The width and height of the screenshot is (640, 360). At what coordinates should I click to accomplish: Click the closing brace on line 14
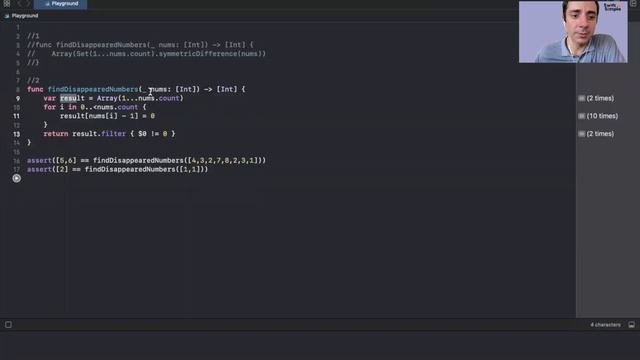(x=29, y=143)
